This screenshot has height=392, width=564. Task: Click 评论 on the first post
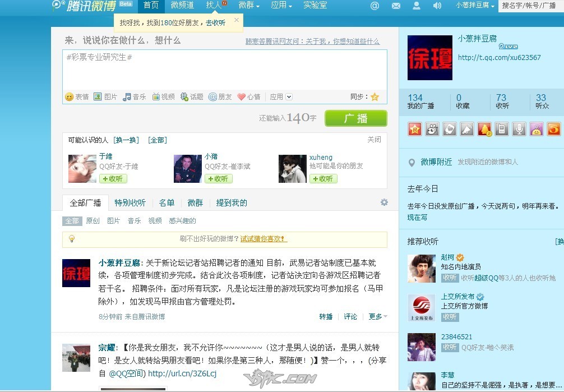[x=350, y=316]
